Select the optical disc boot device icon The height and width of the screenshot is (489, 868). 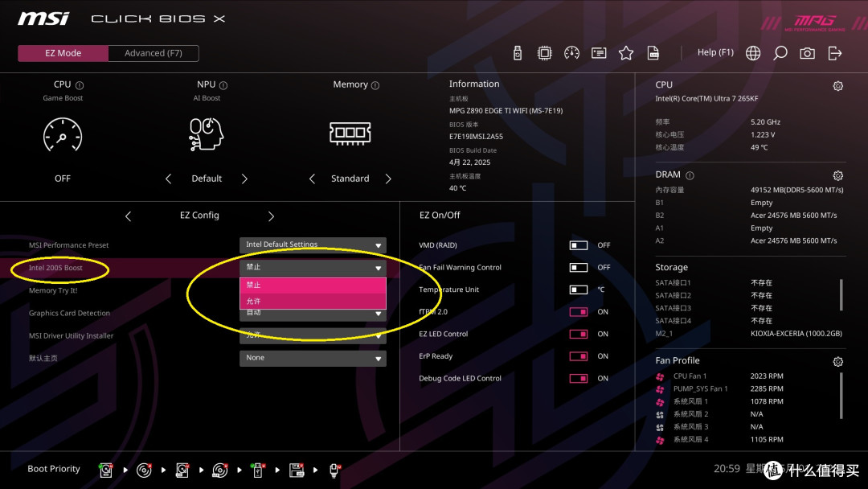[x=144, y=470]
